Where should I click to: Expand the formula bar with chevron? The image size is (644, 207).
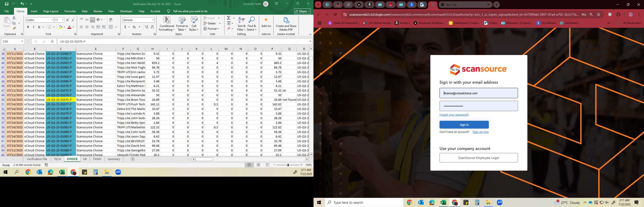click(310, 41)
